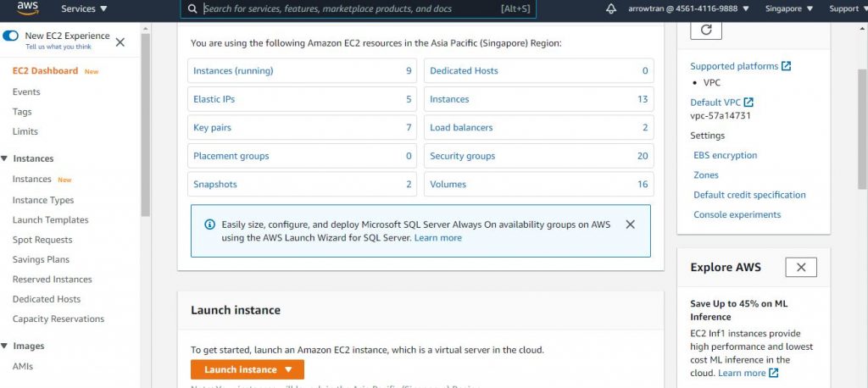Follow the Learn more link in SQL banner
Image resolution: width=868 pixels, height=388 pixels.
[438, 238]
